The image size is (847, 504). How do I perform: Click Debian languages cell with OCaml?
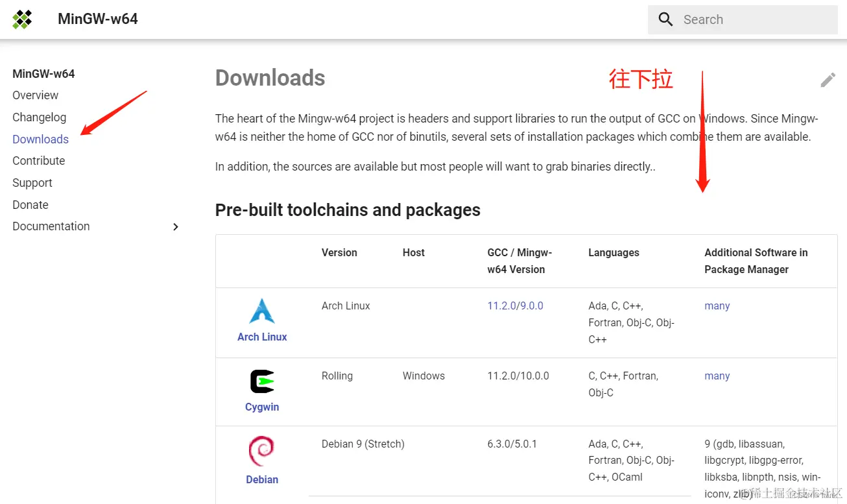tap(631, 461)
